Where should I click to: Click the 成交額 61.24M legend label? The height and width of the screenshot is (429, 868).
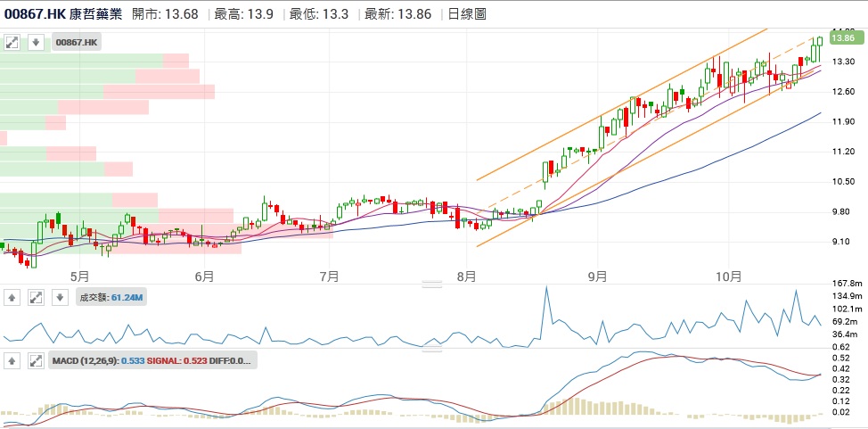[111, 297]
